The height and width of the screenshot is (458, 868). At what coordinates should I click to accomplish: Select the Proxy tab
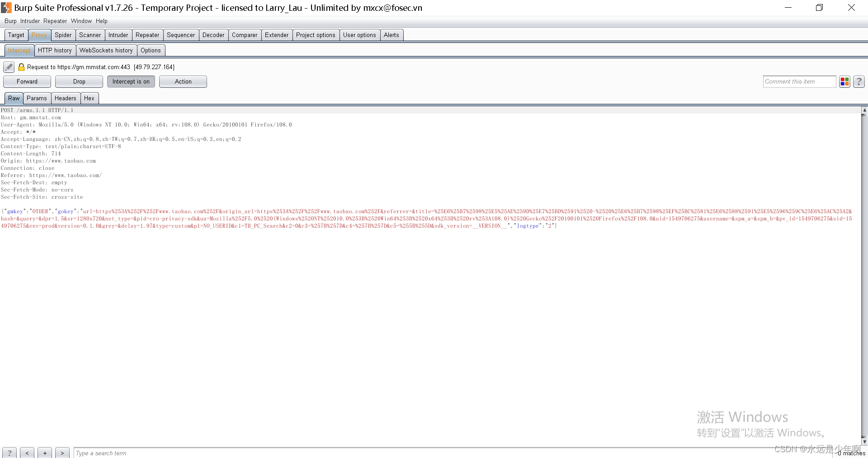click(39, 35)
